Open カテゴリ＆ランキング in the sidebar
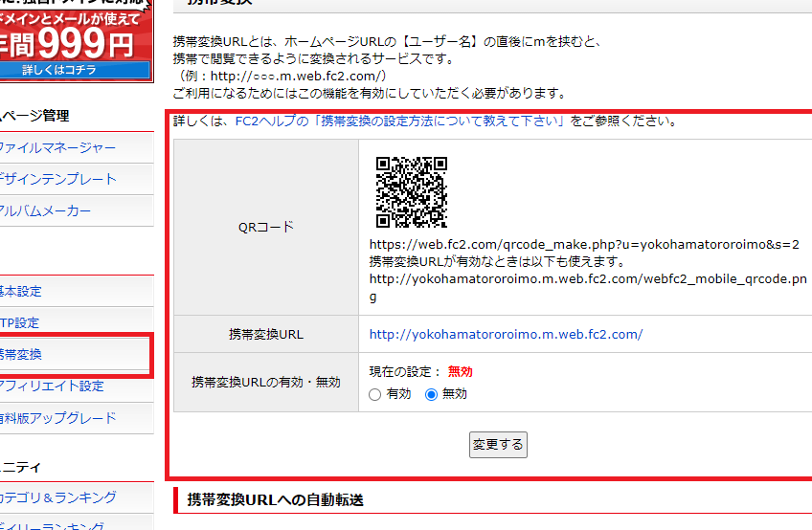Viewport: 812px width, 530px height. [57, 497]
